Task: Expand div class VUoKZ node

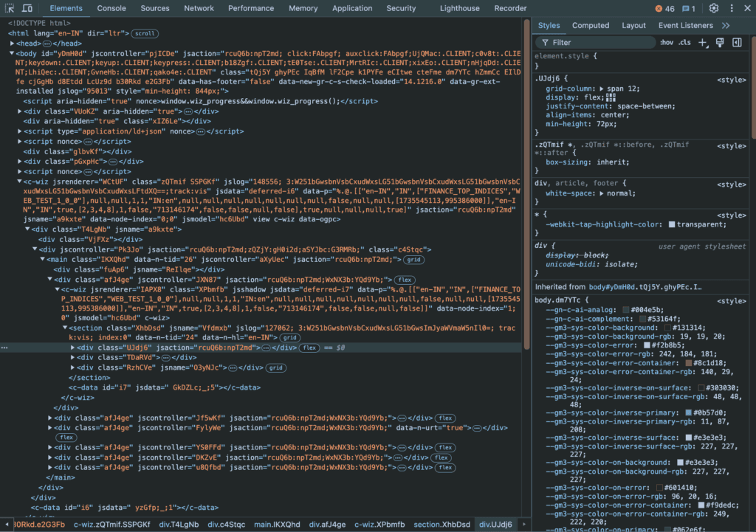Action: coord(20,111)
